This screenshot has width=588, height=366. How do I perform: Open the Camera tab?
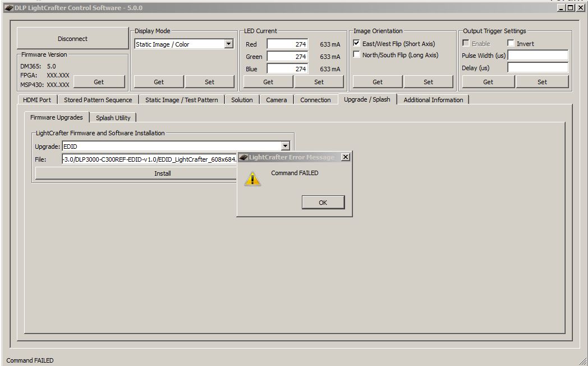point(277,100)
